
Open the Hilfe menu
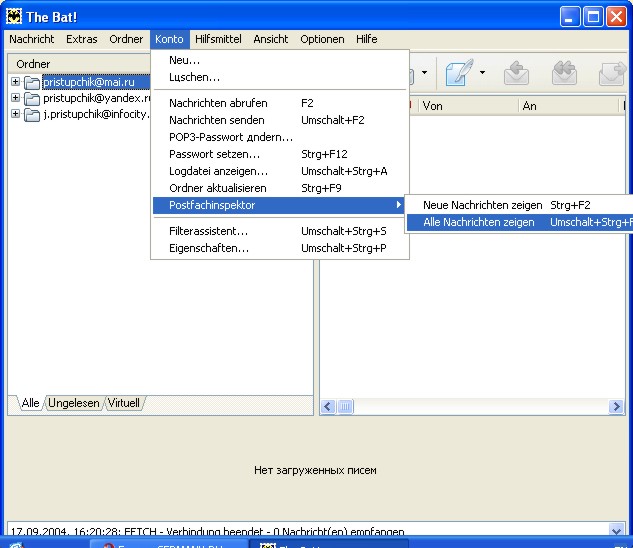(367, 39)
